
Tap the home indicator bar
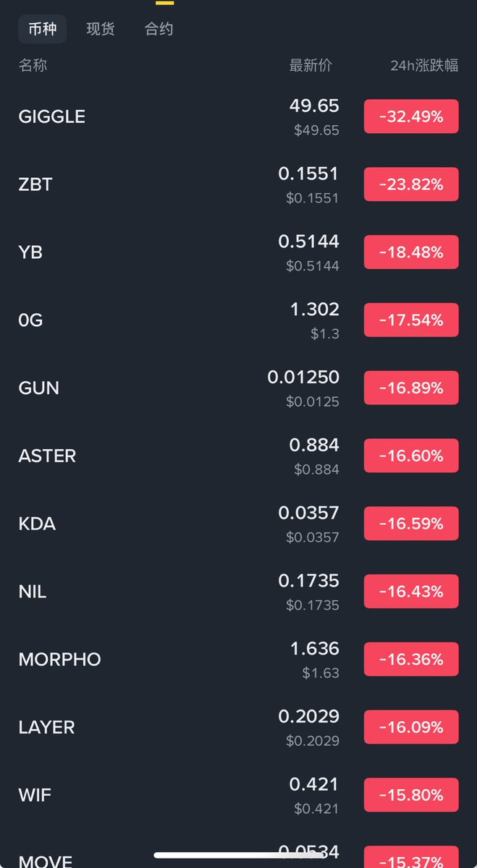(x=239, y=856)
